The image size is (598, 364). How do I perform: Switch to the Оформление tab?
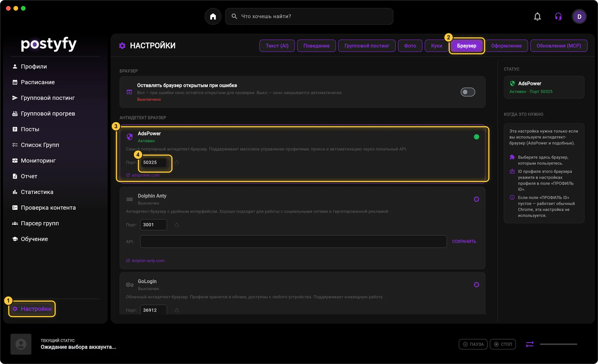(506, 46)
